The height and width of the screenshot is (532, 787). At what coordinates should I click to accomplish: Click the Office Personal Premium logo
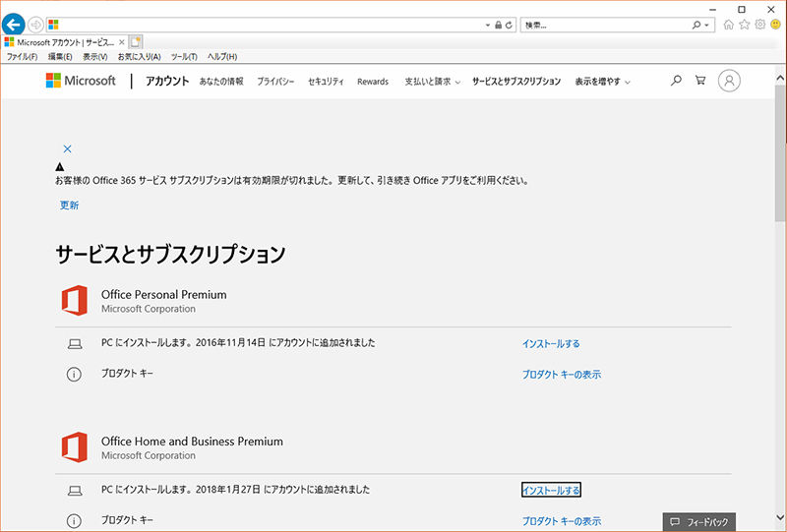pos(75,300)
